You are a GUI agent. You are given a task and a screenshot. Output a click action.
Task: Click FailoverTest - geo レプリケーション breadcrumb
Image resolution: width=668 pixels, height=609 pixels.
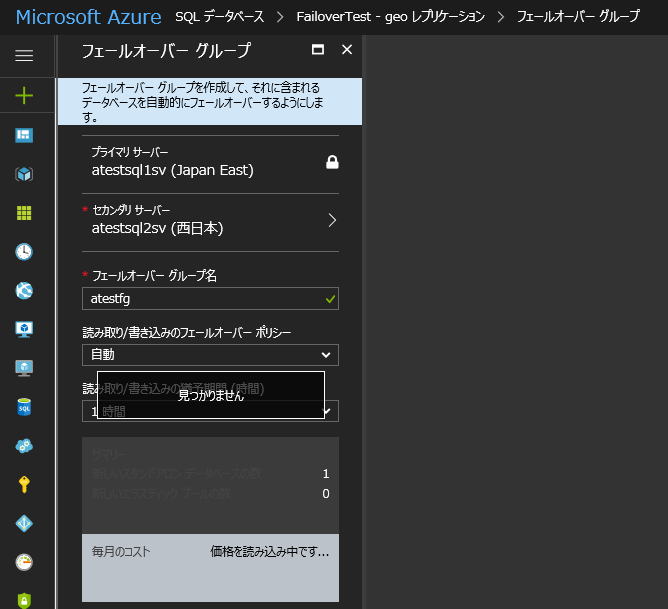(390, 17)
